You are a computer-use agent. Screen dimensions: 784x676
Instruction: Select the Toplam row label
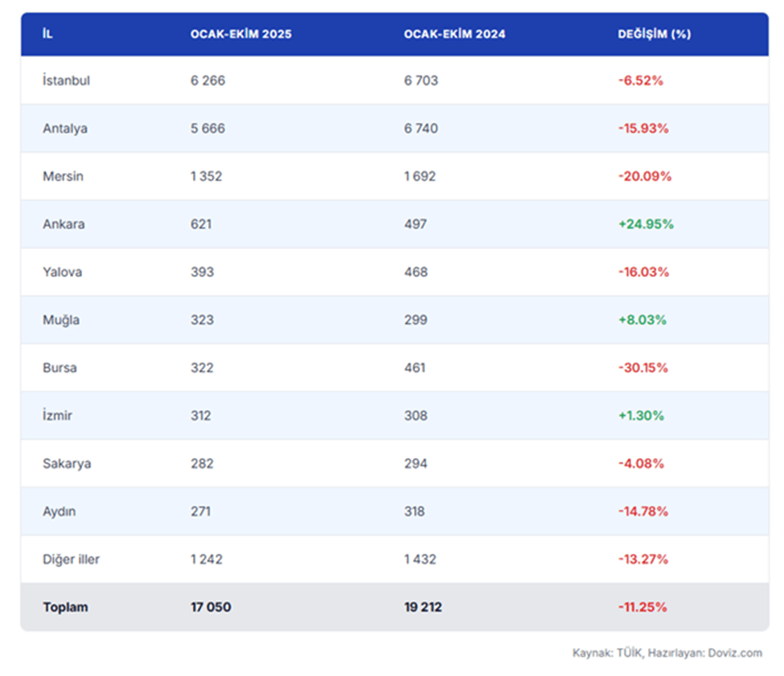(x=65, y=607)
